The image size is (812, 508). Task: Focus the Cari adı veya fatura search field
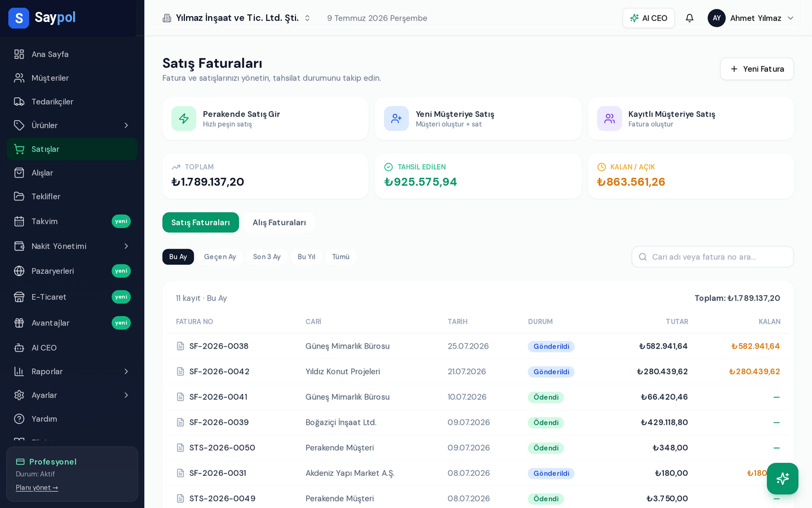coord(713,257)
